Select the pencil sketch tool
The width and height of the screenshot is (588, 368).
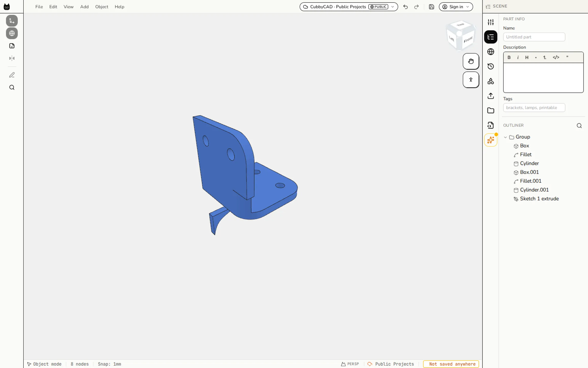(12, 75)
